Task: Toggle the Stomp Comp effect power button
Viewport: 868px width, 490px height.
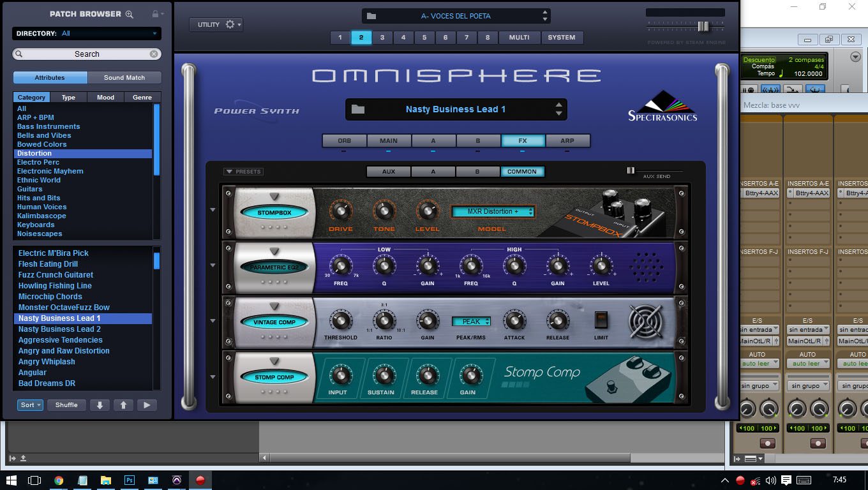Action: [274, 377]
